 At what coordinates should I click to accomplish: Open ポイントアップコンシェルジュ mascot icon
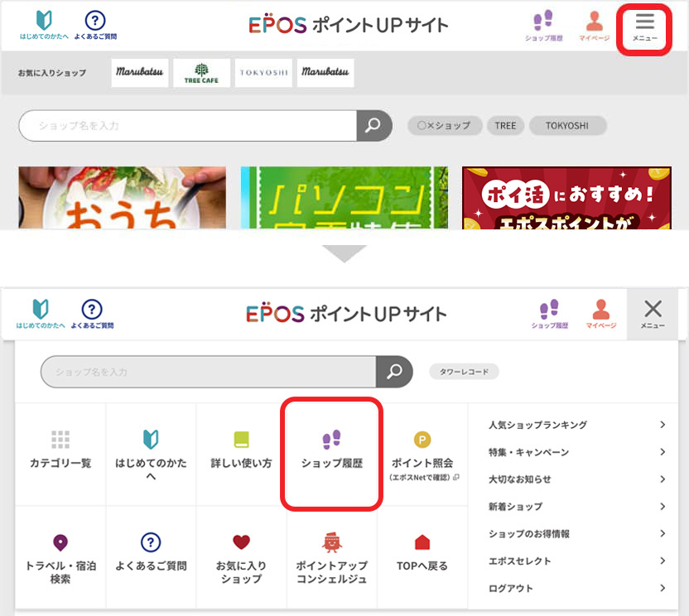[331, 543]
